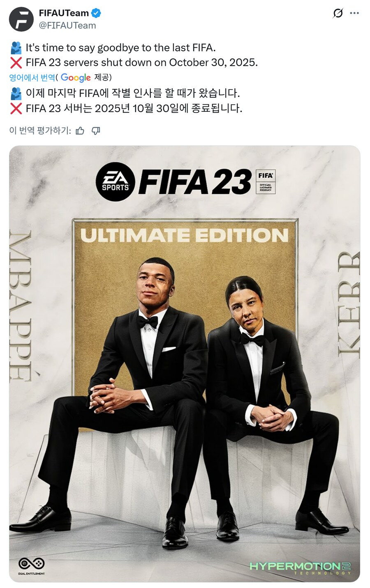The width and height of the screenshot is (370, 588).
Task: Click the '이 번역 평가하기' label
Action: pyautogui.click(x=40, y=131)
